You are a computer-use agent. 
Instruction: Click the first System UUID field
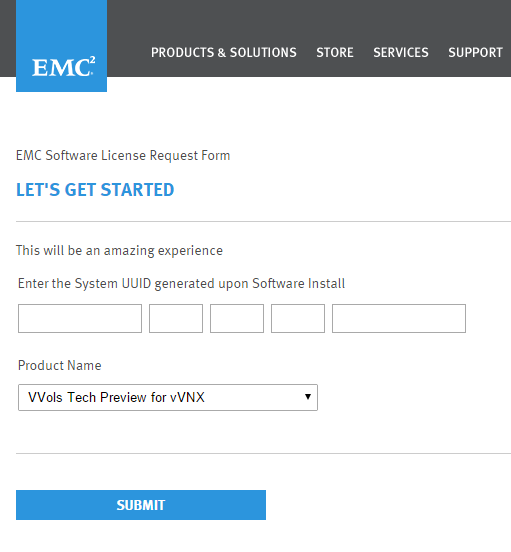coord(80,318)
